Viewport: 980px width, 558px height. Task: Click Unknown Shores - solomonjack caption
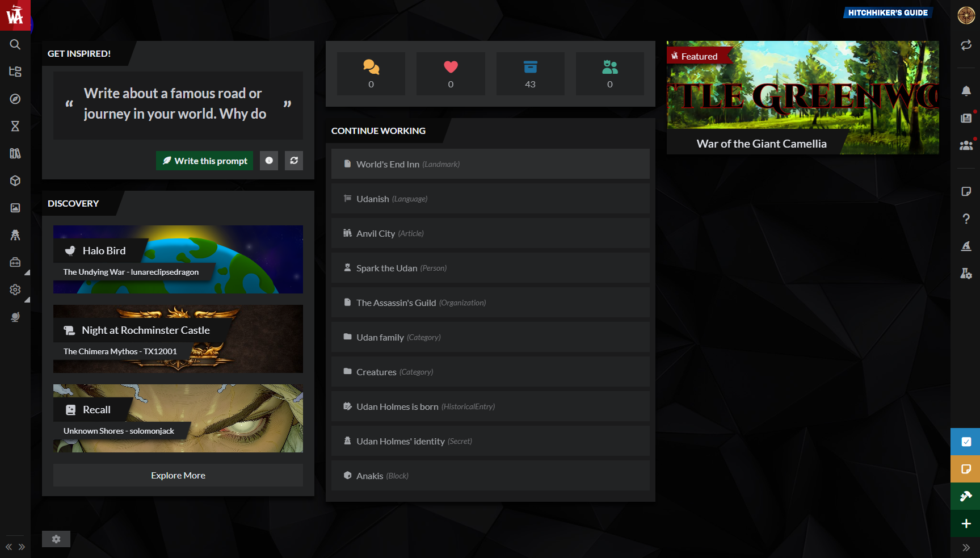119,431
